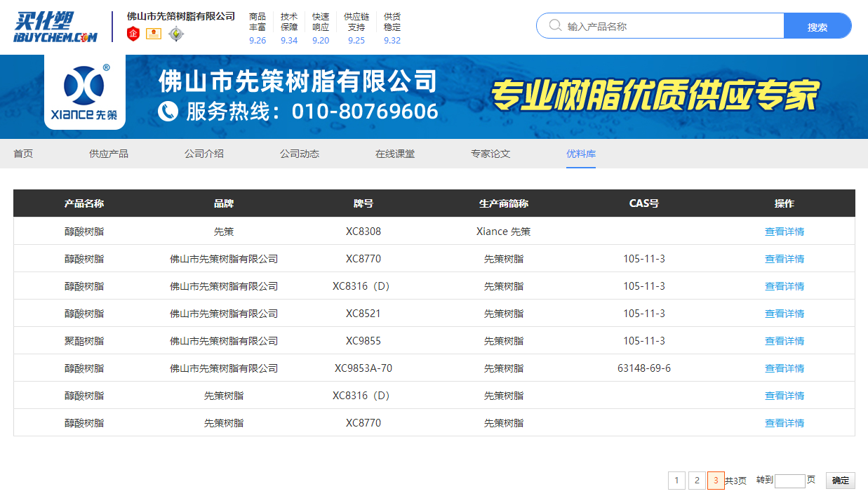Click the 操作 column header
The height and width of the screenshot is (496, 868).
click(784, 203)
